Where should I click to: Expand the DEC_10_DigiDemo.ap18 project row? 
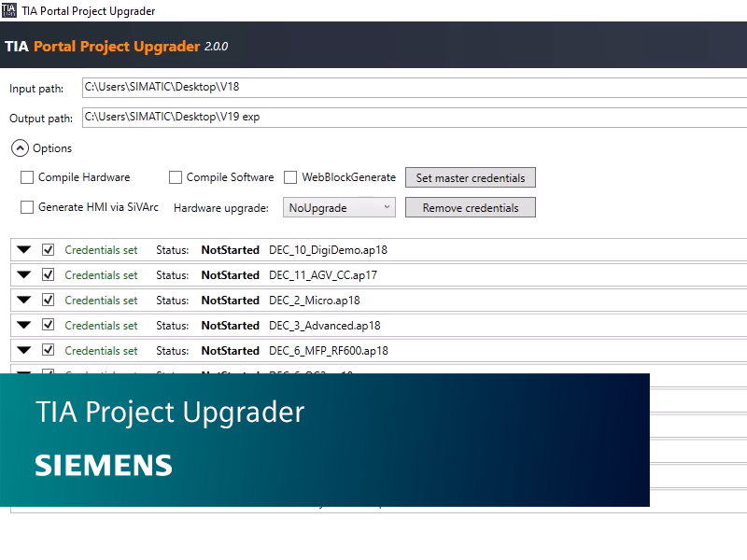(23, 249)
